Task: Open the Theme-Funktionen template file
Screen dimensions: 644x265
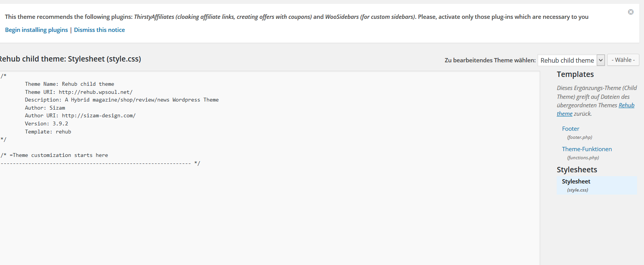Action: click(587, 149)
